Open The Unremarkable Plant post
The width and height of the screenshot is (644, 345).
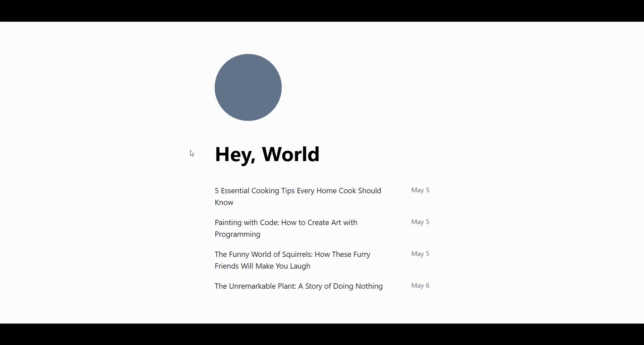coord(299,286)
